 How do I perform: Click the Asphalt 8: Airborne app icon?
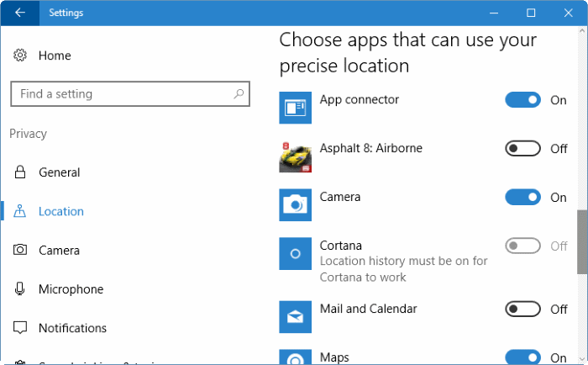coord(295,156)
